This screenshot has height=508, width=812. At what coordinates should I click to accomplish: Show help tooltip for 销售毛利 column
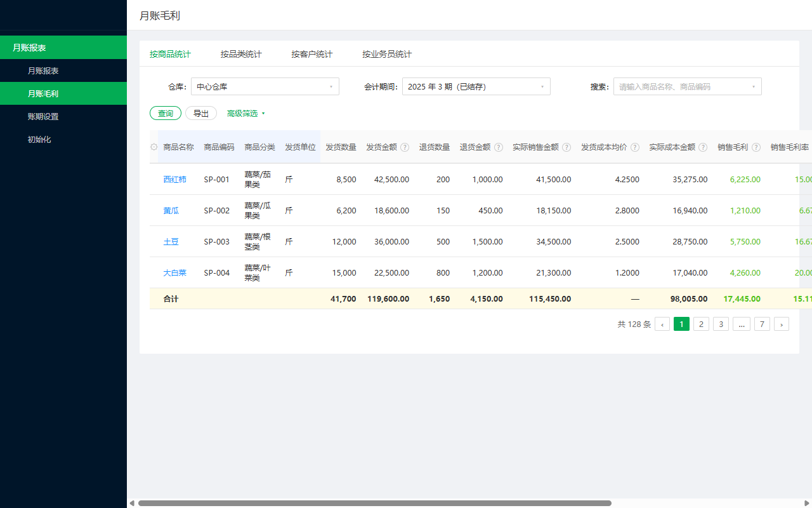tap(756, 147)
